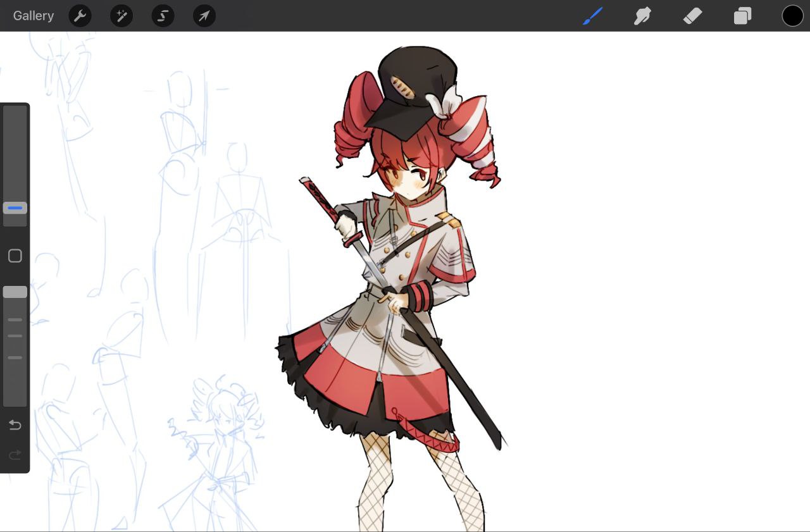Click the blue brush size slider handle
The height and width of the screenshot is (532, 810).
15,208
